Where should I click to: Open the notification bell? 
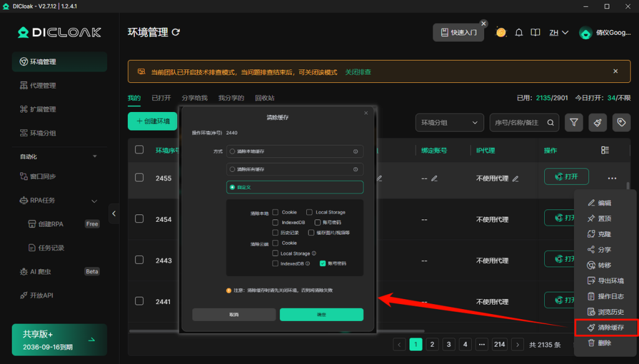518,32
